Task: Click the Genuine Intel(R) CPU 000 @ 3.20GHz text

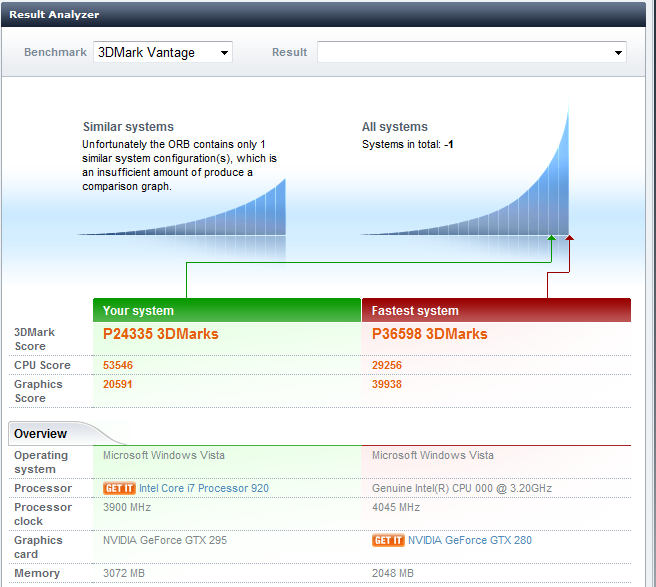Action: tap(462, 488)
